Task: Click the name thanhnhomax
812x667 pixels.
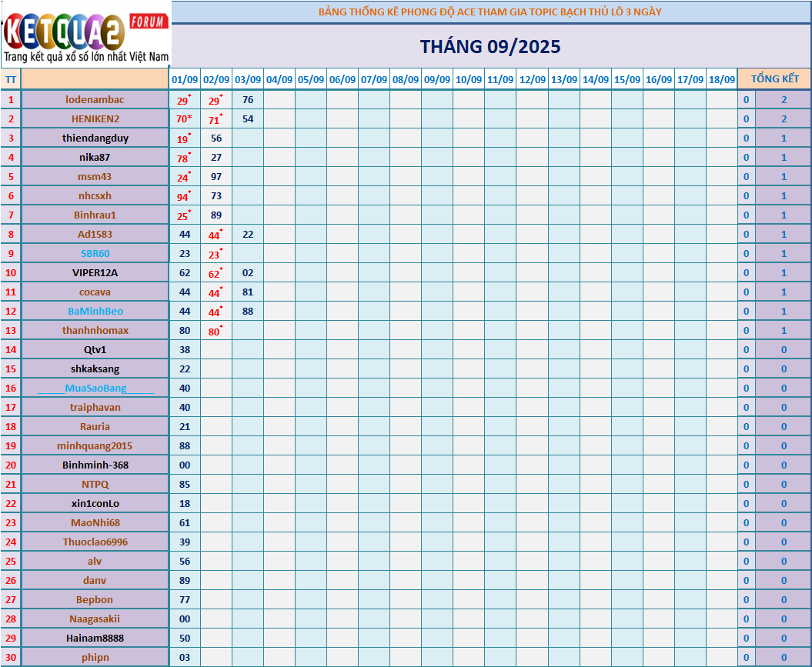Action: point(95,330)
